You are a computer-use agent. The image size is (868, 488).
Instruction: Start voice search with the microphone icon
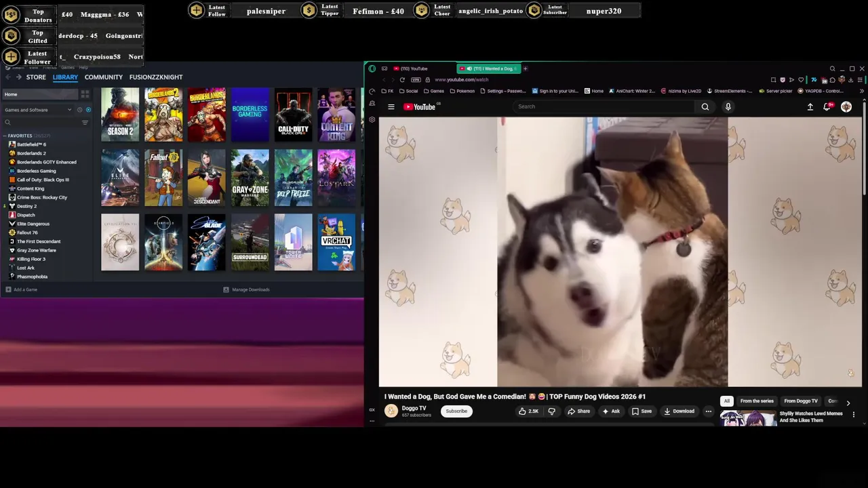(x=728, y=106)
